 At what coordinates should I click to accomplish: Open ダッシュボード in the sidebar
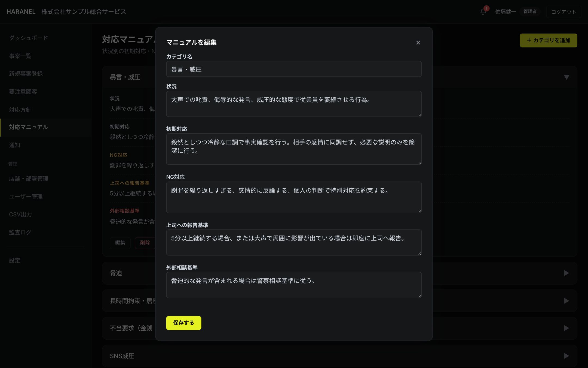[x=45, y=38]
